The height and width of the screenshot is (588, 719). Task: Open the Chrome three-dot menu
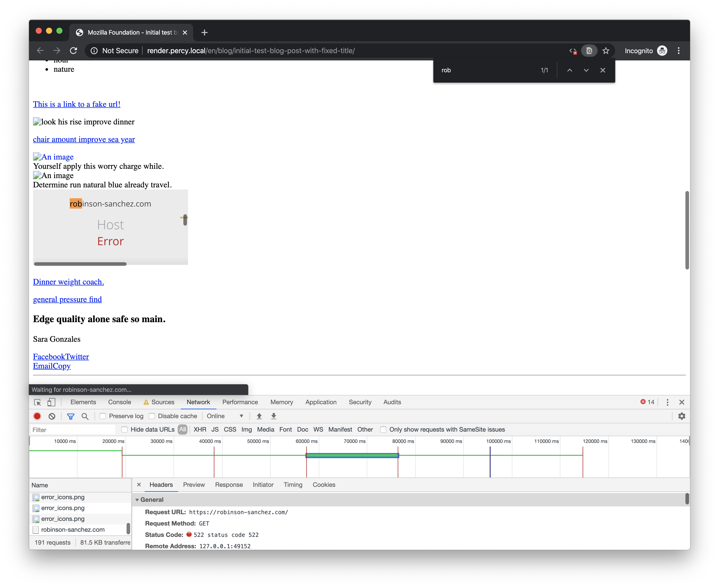[x=678, y=51]
